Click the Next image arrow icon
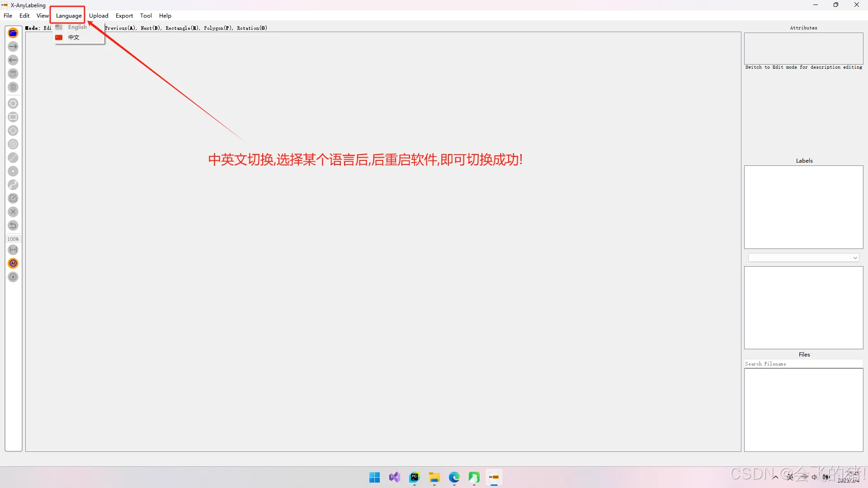Image resolution: width=868 pixels, height=488 pixels. [13, 47]
